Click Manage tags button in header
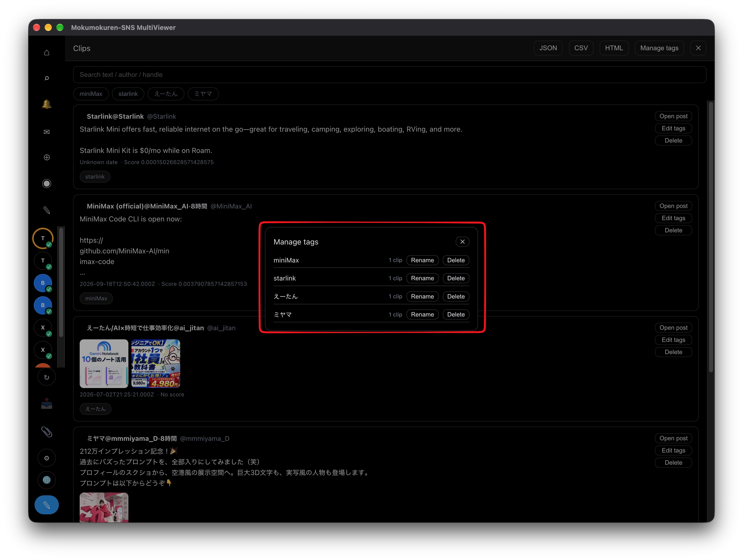This screenshot has width=743, height=560. (x=659, y=48)
